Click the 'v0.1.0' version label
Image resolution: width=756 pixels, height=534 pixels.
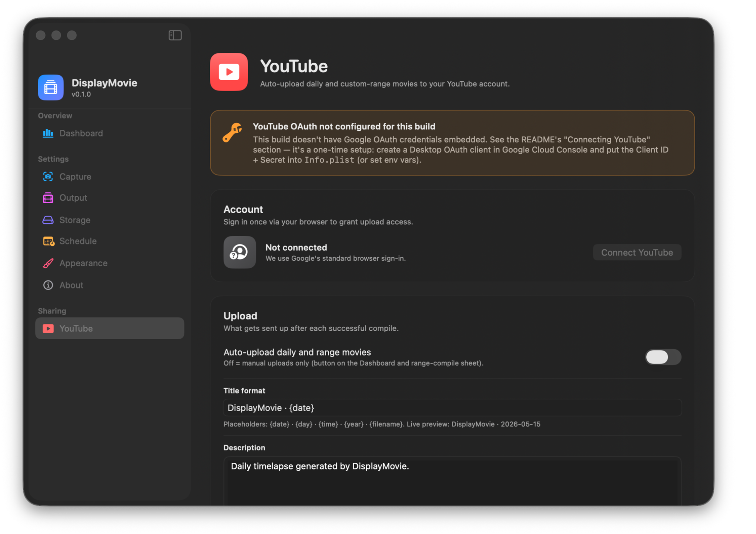[81, 94]
